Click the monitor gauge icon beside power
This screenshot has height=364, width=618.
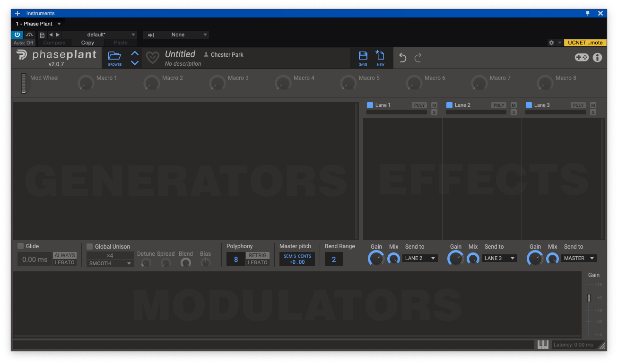(x=29, y=35)
